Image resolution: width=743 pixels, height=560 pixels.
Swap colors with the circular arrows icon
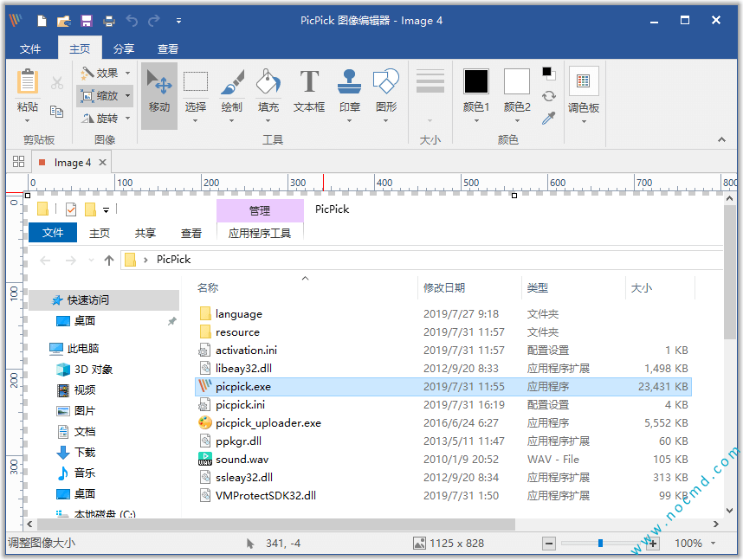tap(548, 98)
